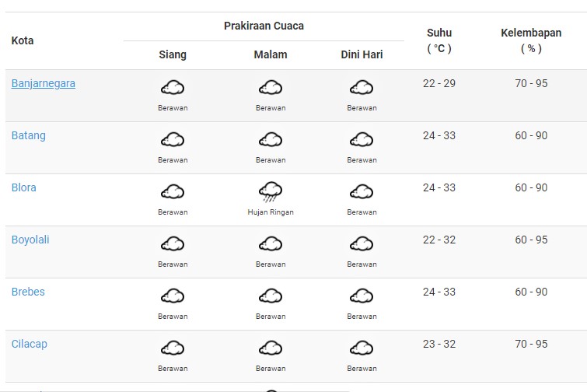Open the Batang city link
Viewport: 587px width, 392px height.
click(x=29, y=135)
